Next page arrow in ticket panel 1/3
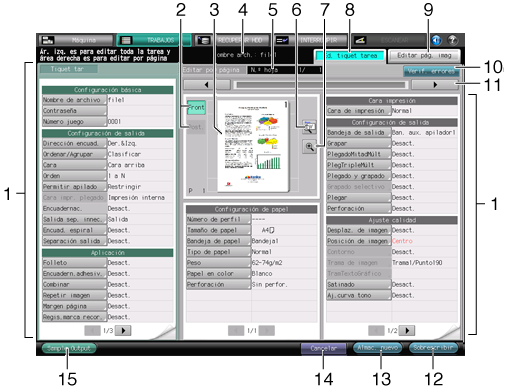The image size is (505, 392). [123, 330]
